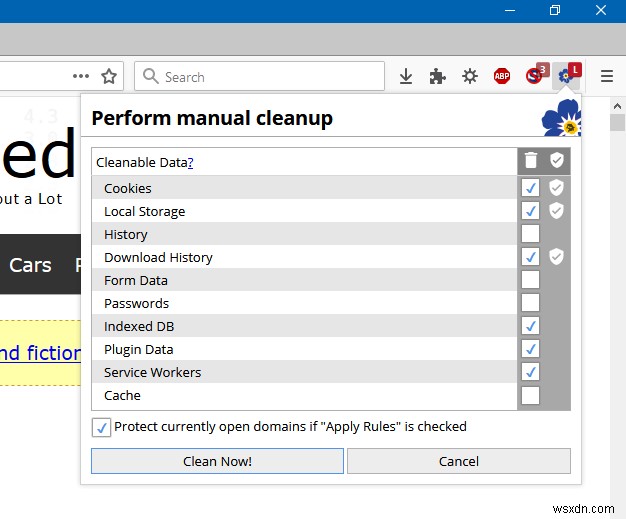
Task: Click the Service Workers row label
Action: [x=153, y=372]
